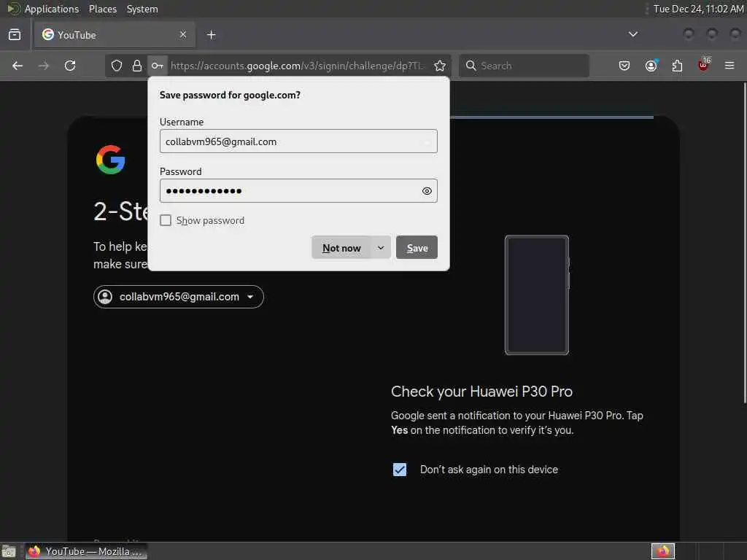Click the site security padlock icon
747x560 pixels.
137,66
